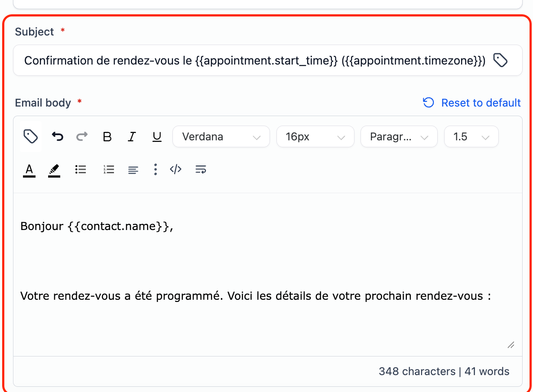Open the Verdana font family dropdown
Viewport: 533px width, 392px height.
pos(221,137)
